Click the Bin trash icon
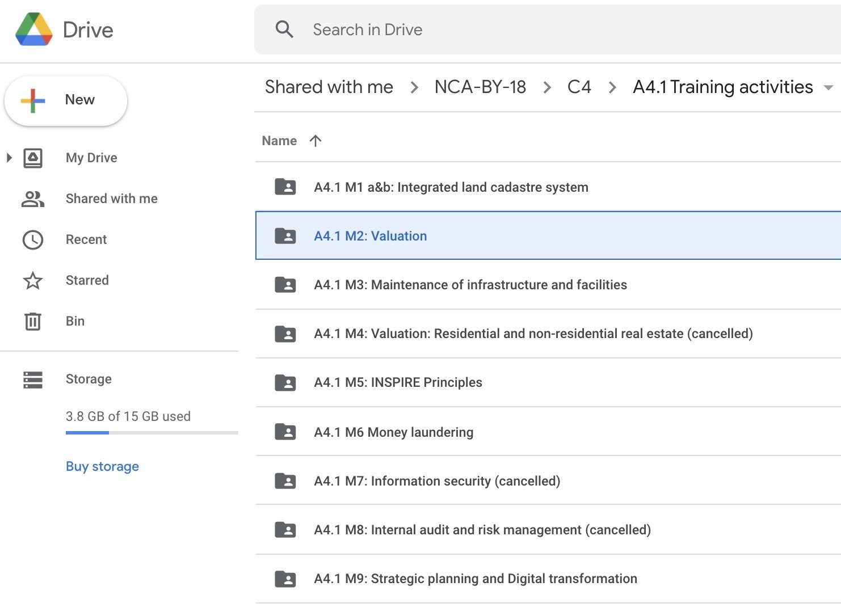 [33, 321]
